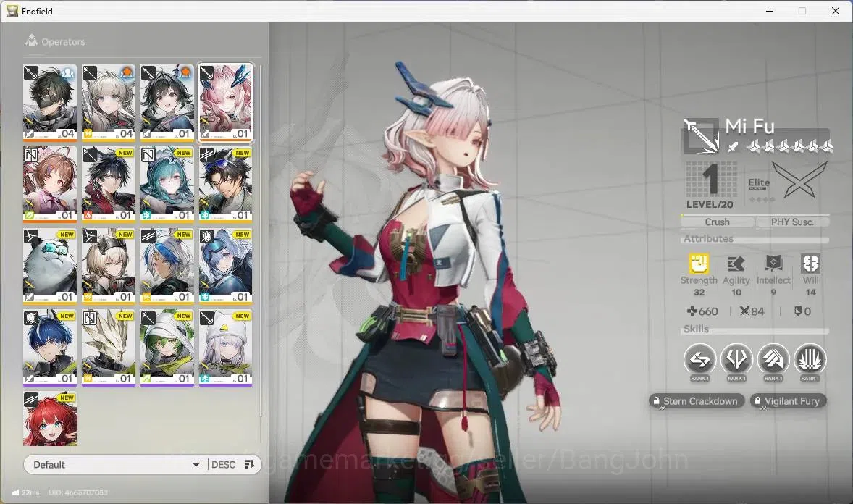Click the UID number text
Image resolution: width=853 pixels, height=504 pixels.
click(78, 492)
